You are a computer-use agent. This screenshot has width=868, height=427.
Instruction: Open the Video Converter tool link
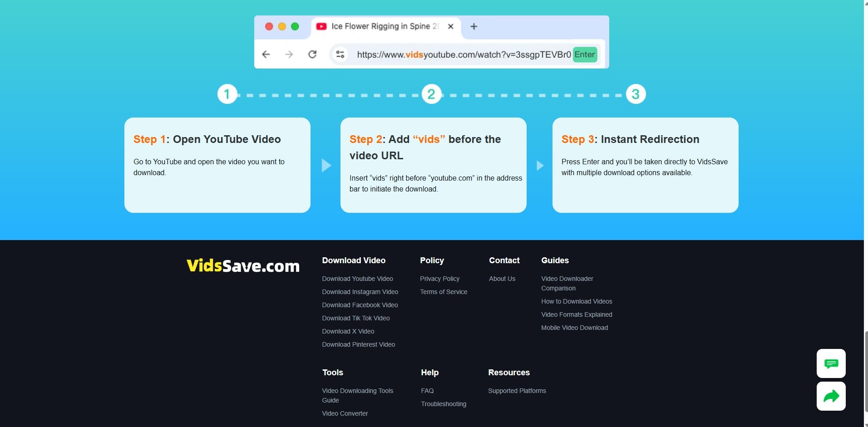click(x=345, y=413)
